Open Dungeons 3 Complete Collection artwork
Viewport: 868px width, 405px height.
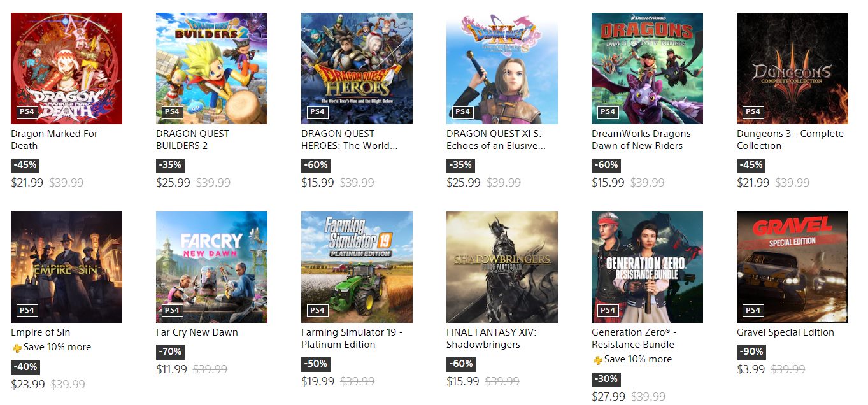[792, 68]
